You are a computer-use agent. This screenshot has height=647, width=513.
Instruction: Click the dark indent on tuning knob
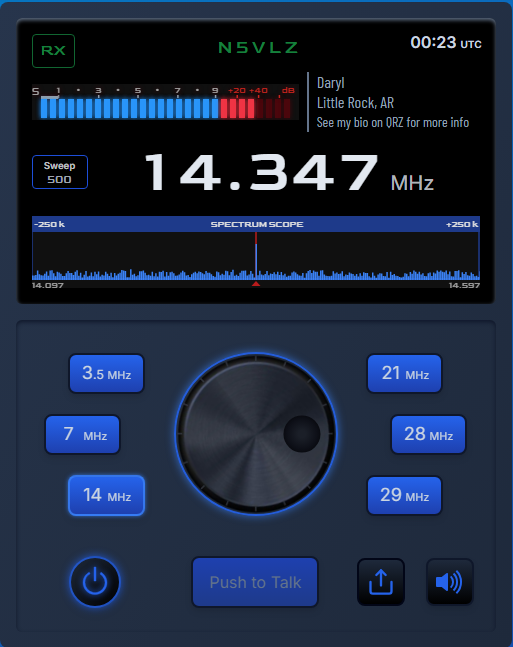302,434
